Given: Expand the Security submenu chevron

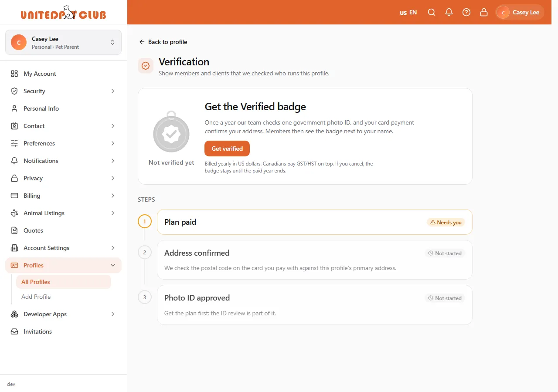Looking at the screenshot, I should tap(113, 91).
